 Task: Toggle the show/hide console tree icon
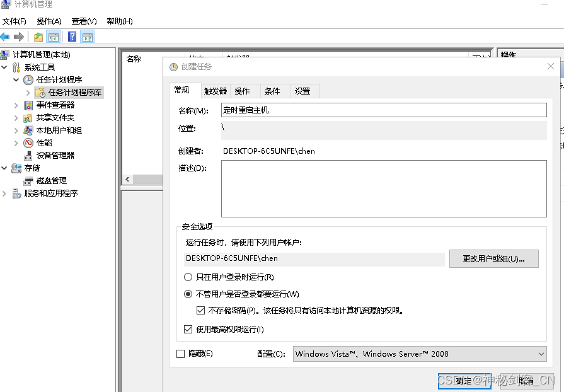tap(53, 37)
